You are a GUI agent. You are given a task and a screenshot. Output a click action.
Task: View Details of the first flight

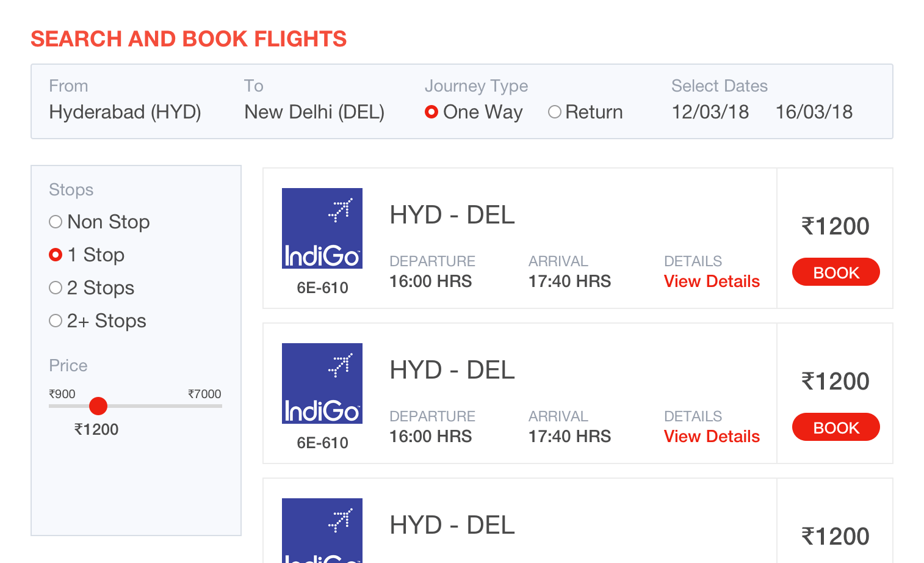pos(712,281)
